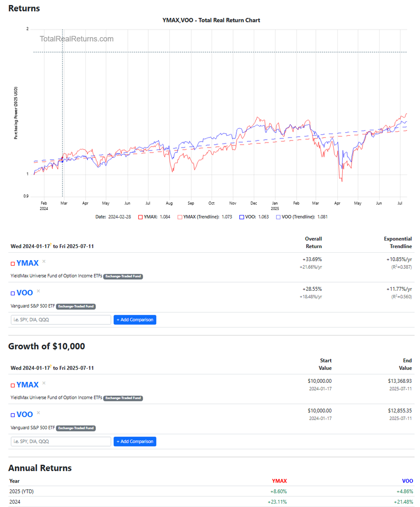This screenshot has height=507, width=420.
Task: Click the Exchange-Traded Fund badge next to Vanguard S&P 500 ETF in the Returns table
Action: [x=76, y=306]
